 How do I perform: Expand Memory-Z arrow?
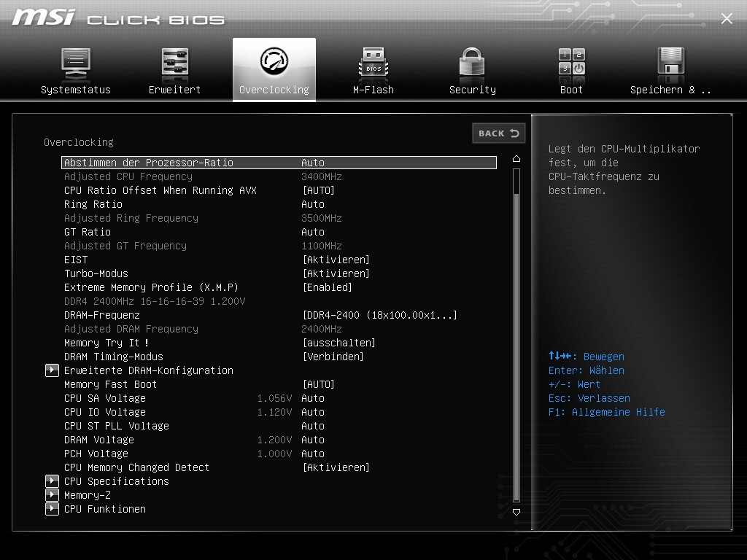[x=52, y=495]
